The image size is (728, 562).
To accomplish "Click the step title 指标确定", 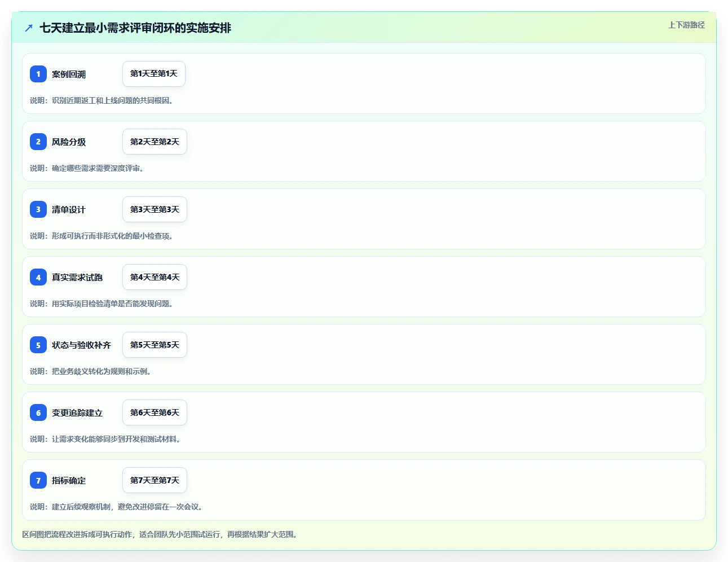I will pyautogui.click(x=69, y=480).
